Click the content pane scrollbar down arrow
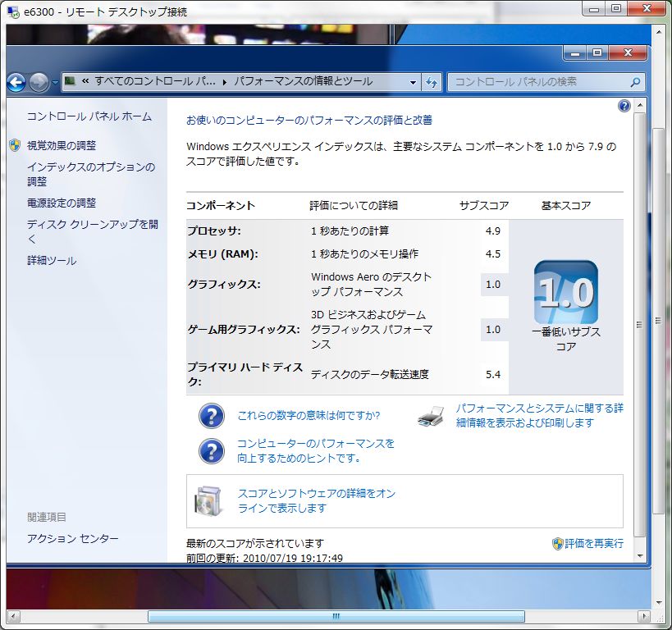The image size is (672, 630). [639, 556]
